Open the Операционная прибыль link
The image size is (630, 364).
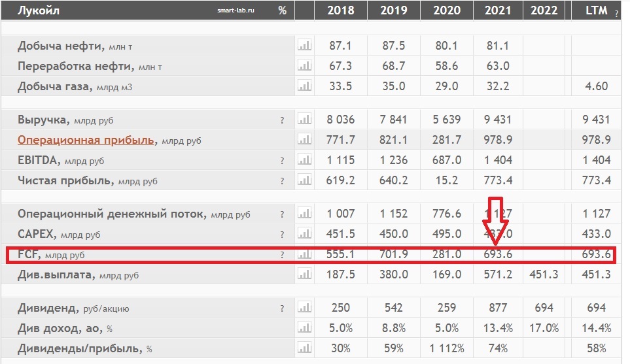pos(86,140)
